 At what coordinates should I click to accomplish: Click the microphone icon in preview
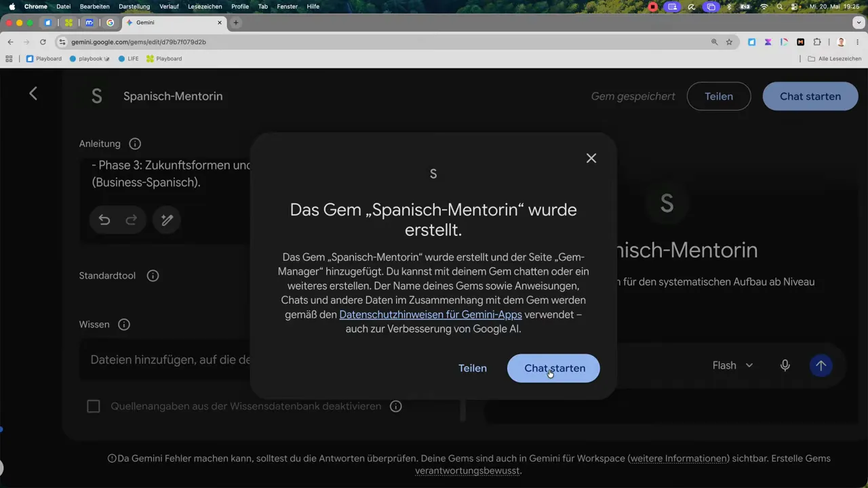click(x=785, y=365)
